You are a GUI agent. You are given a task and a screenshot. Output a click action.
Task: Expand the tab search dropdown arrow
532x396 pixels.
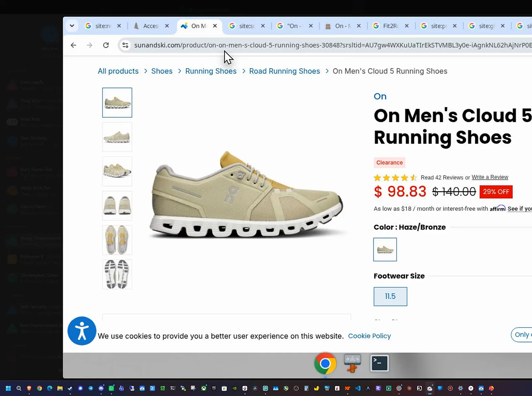tap(72, 26)
